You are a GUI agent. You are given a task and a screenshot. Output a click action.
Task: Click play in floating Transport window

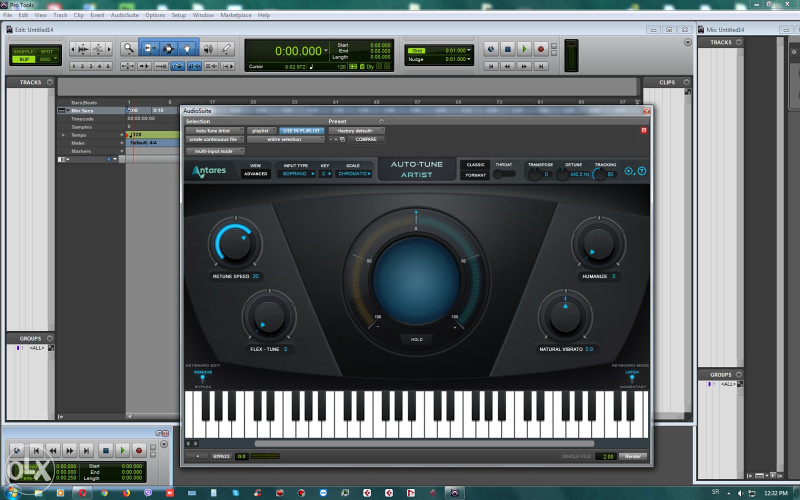tap(122, 451)
